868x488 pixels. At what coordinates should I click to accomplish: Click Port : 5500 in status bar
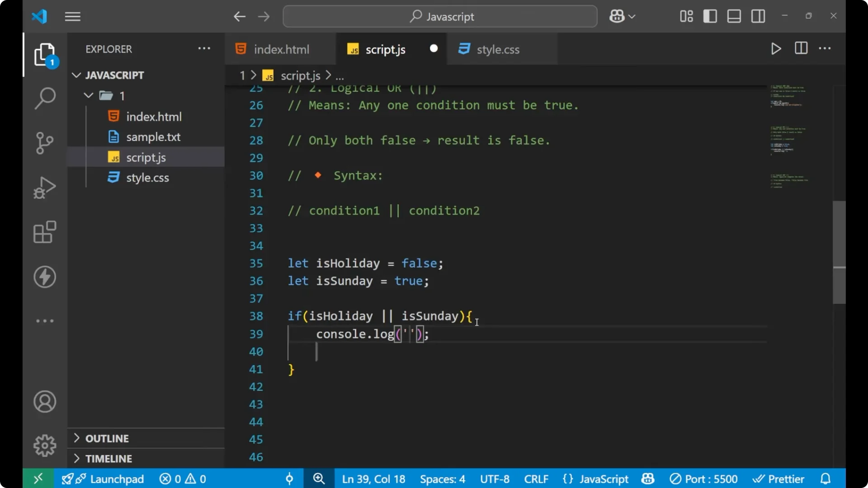(x=703, y=479)
